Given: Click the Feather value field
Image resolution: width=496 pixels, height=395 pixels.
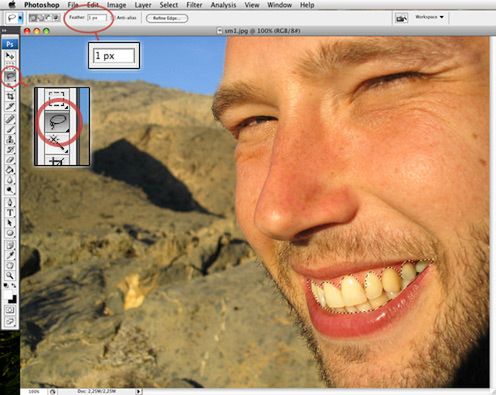Looking at the screenshot, I should coord(97,18).
